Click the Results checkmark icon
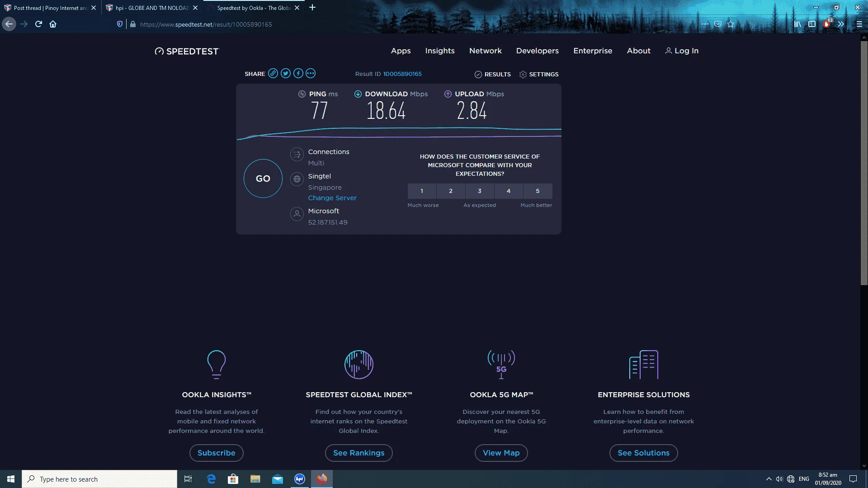Image resolution: width=868 pixels, height=488 pixels. [x=478, y=75]
